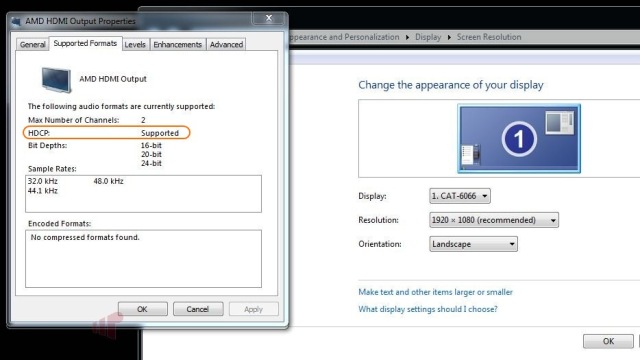Click 20-bit bit depth value
The image size is (640, 360).
pos(151,154)
